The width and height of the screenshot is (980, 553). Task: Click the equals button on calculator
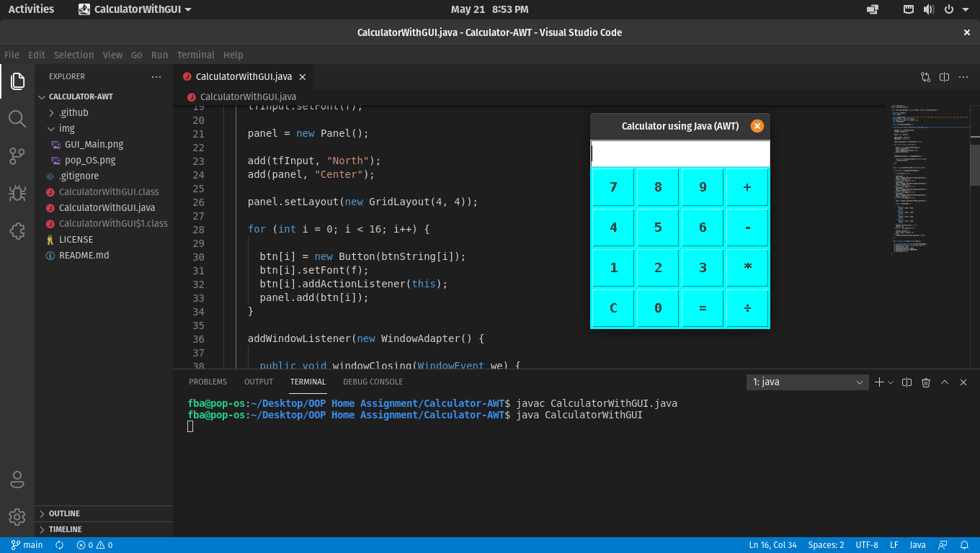pos(703,308)
